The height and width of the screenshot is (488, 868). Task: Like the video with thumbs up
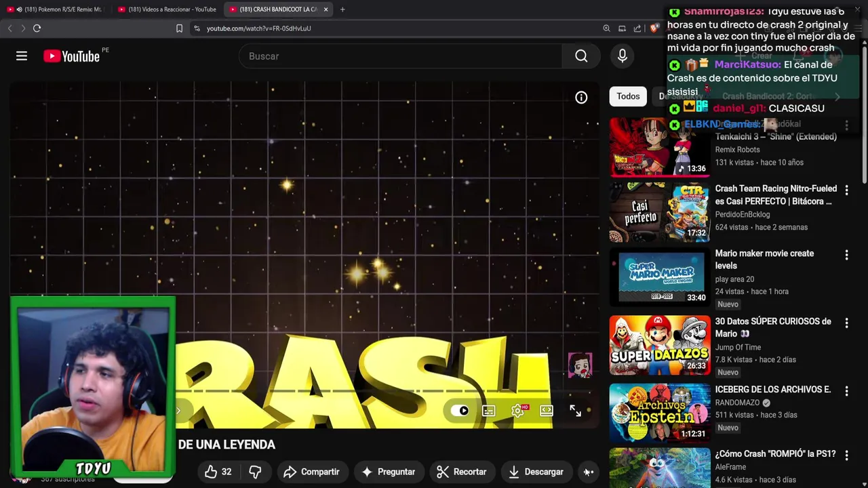click(218, 472)
